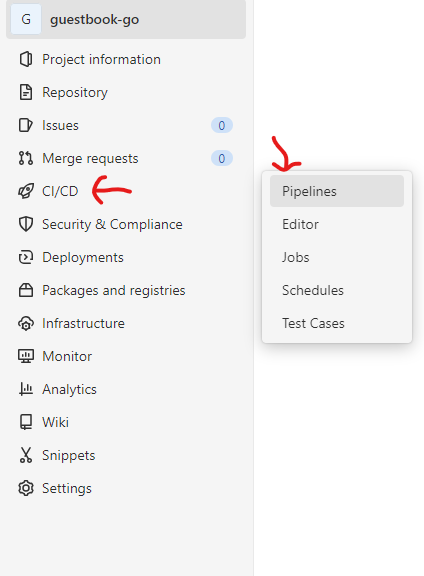The image size is (424, 576).
Task: Click the CI/CD rocket icon
Action: pyautogui.click(x=26, y=191)
